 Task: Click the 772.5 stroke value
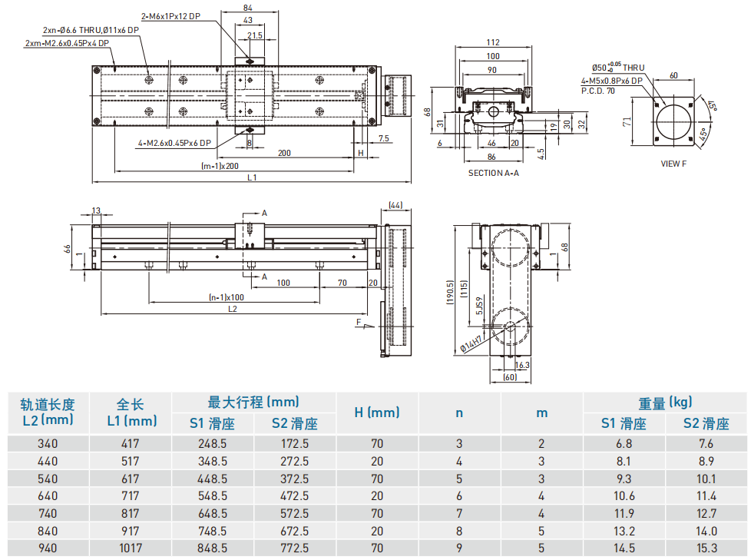(x=295, y=548)
